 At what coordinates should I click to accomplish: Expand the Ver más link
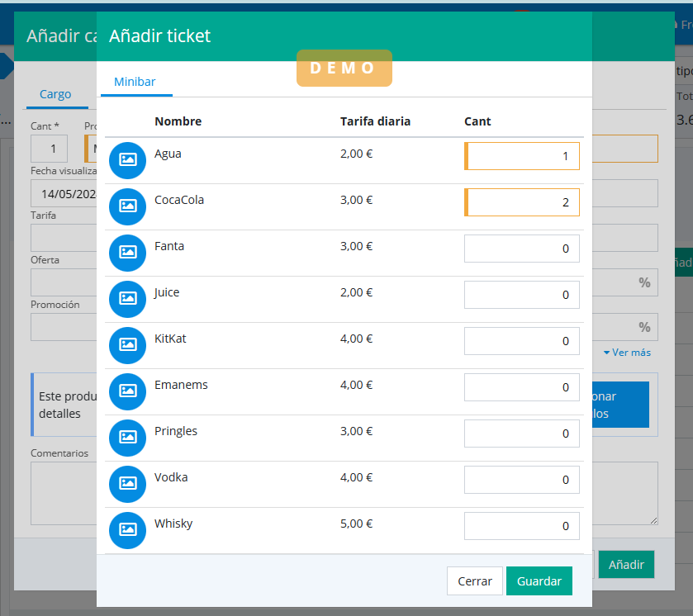(627, 353)
